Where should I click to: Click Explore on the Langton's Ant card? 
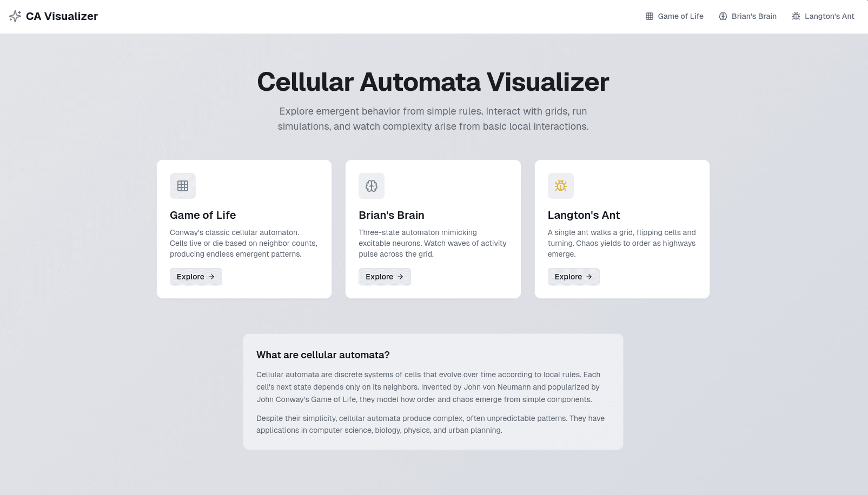[573, 277]
